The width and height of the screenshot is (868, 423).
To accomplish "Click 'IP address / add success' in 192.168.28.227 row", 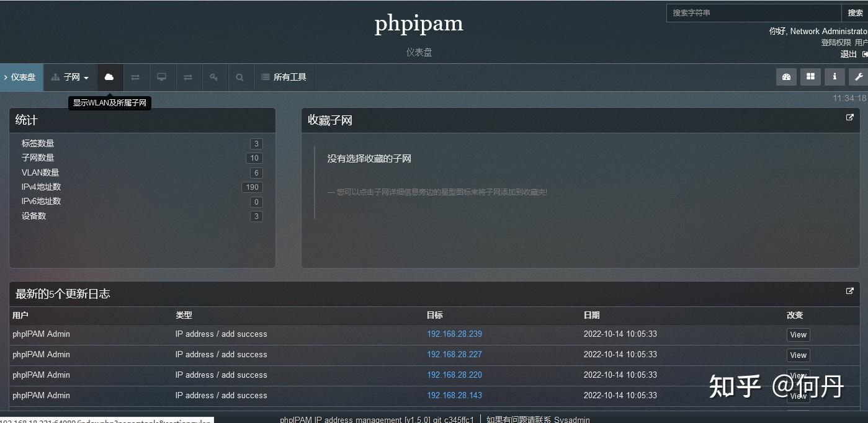I will 221,354.
